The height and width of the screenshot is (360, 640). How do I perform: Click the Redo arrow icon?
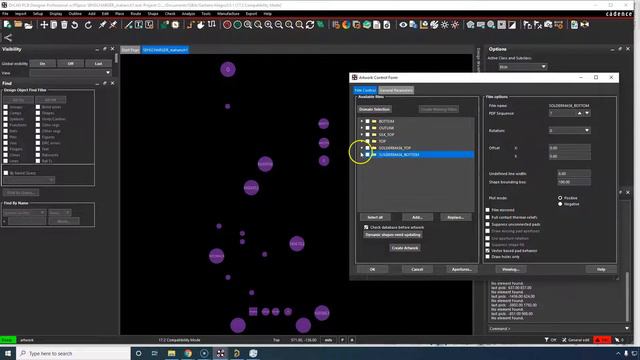88,25
